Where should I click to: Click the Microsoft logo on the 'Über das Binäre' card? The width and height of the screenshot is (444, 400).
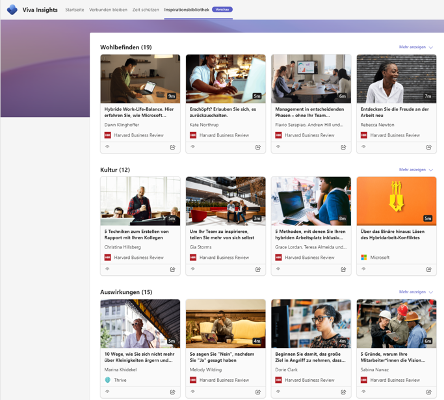point(364,257)
